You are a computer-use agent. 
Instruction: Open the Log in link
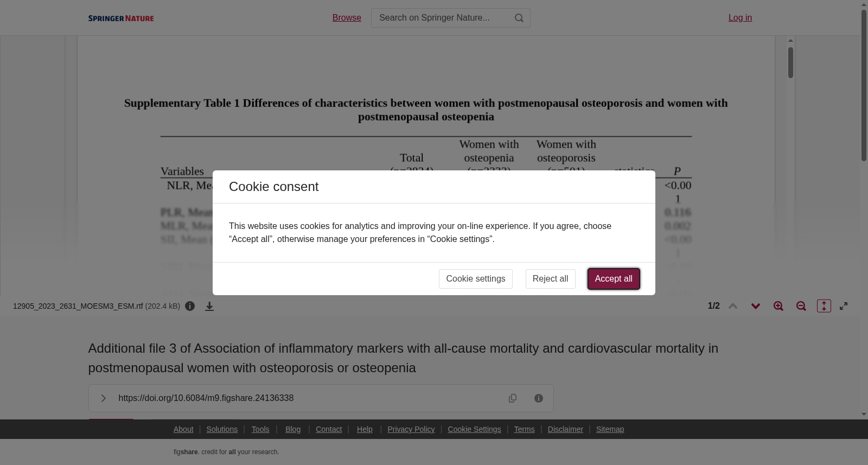pos(740,18)
